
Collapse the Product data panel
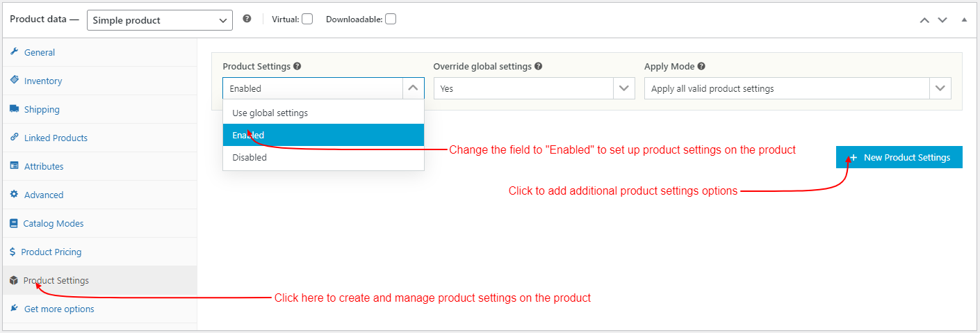tap(964, 19)
